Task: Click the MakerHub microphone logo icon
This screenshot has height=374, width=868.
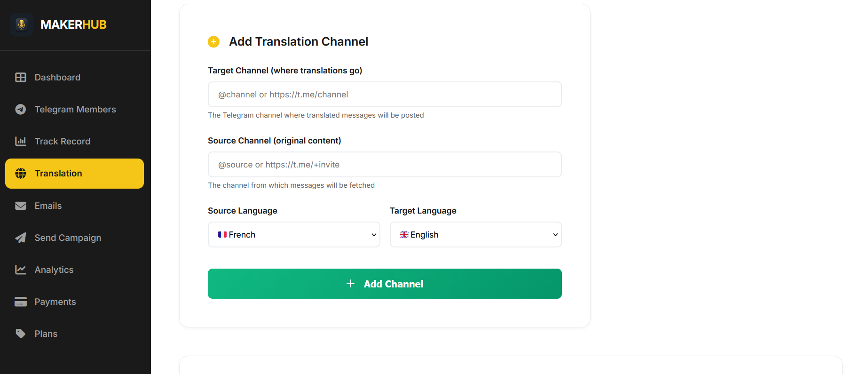Action: [21, 24]
